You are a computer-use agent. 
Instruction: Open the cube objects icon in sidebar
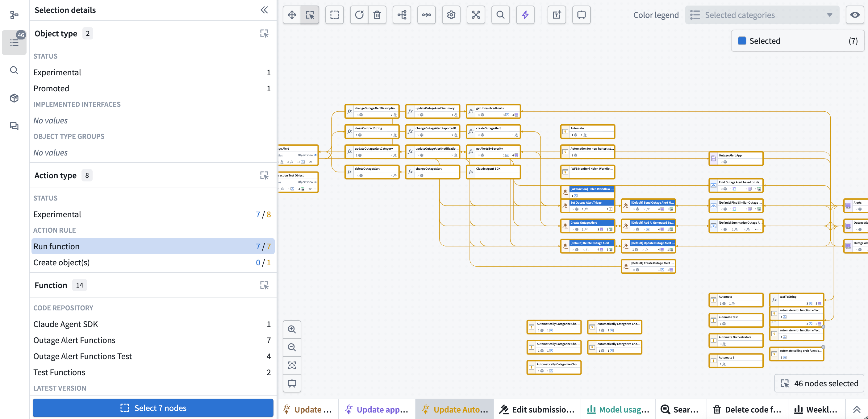coord(14,98)
